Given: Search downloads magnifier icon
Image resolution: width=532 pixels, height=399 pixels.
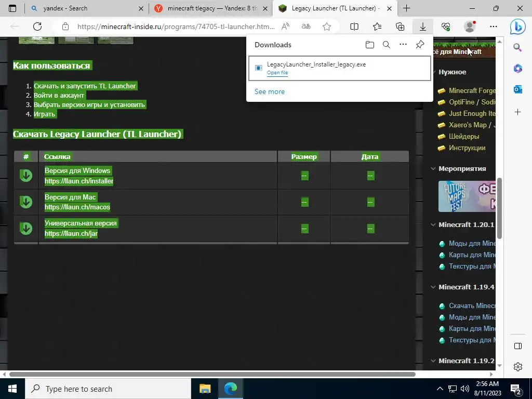Looking at the screenshot, I should 387,45.
